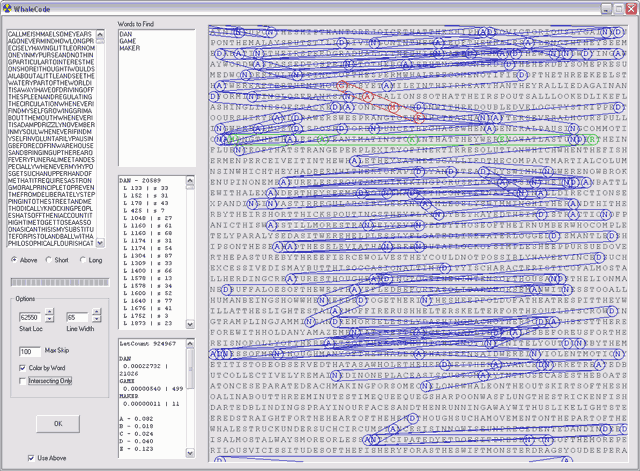Screen dimensions: 640x471
Task: Select result row 'L 1676 | s 41'
Action: click(148, 308)
